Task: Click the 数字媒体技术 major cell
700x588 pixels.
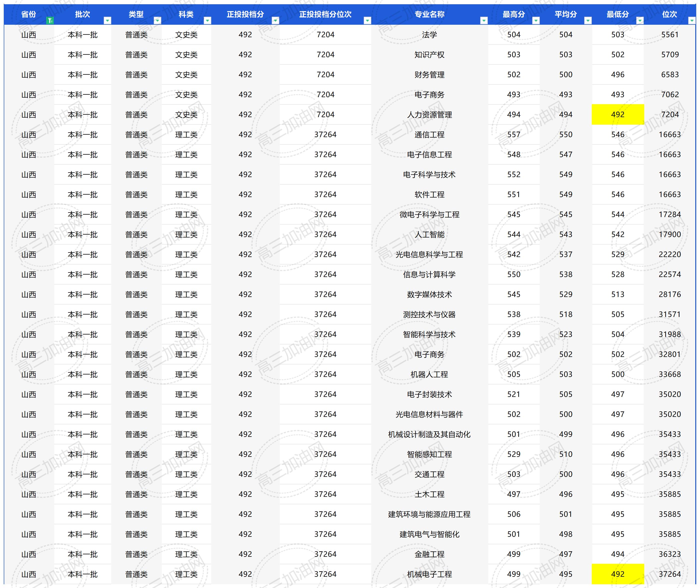Action: pos(429,294)
